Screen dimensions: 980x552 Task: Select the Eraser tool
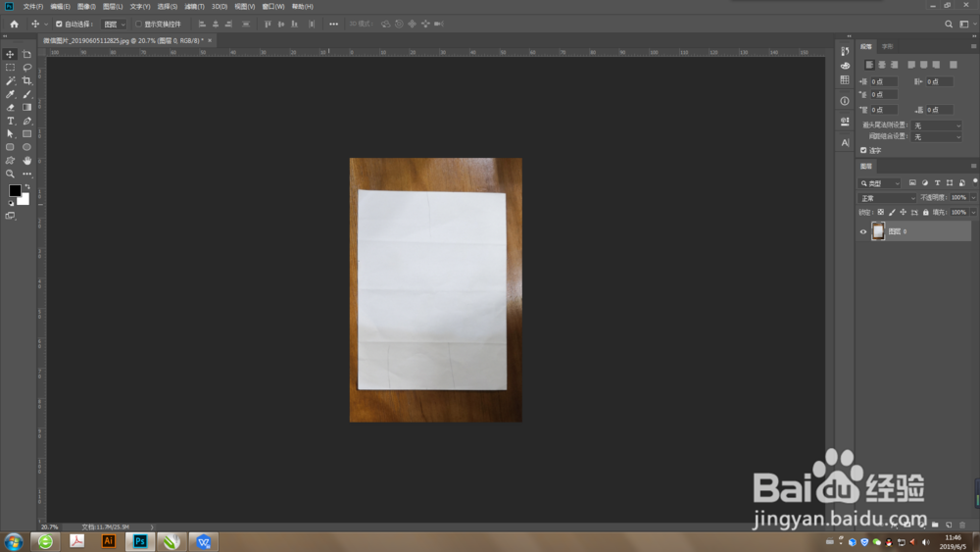[10, 108]
